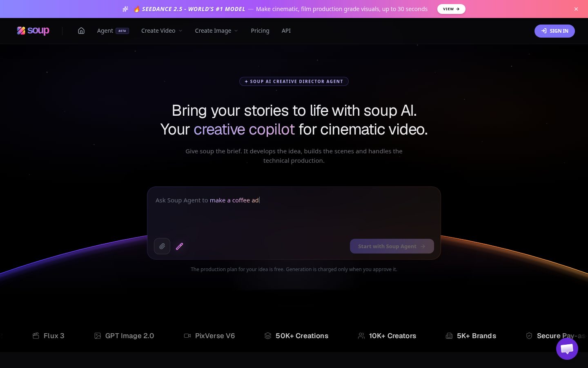The image size is (588, 368).
Task: Click the SEEDANCE 2.5 banner headline text
Action: point(194,9)
